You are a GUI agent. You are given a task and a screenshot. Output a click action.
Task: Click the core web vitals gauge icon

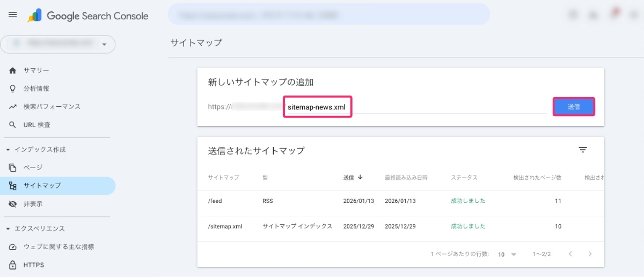coord(13,247)
